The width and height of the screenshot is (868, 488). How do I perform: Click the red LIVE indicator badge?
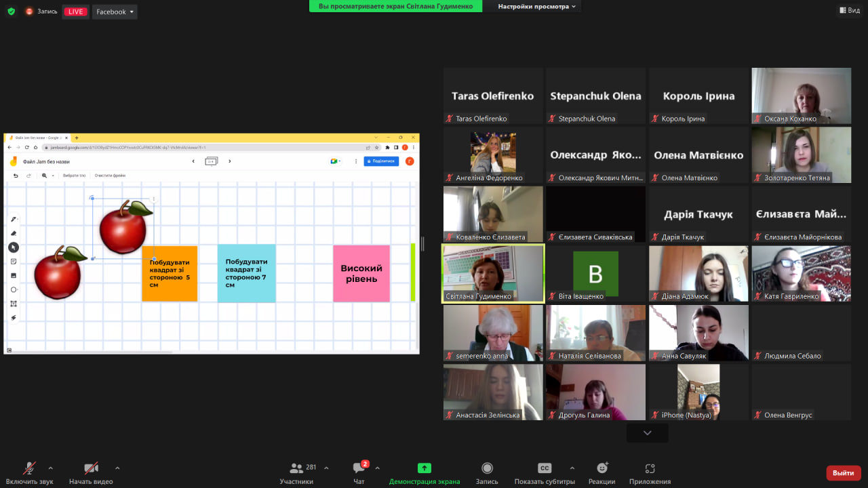[x=75, y=12]
